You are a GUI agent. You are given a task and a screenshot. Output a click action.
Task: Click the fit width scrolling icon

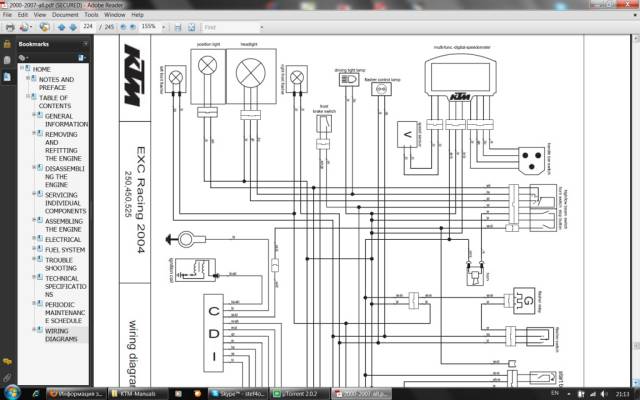point(178,27)
